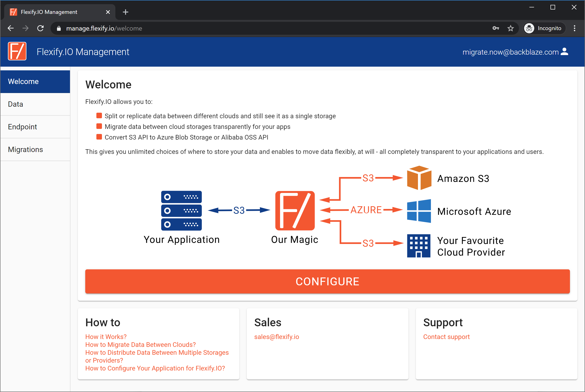This screenshot has width=585, height=392.
Task: Click the Amazon S3 box icon
Action: coord(419,178)
